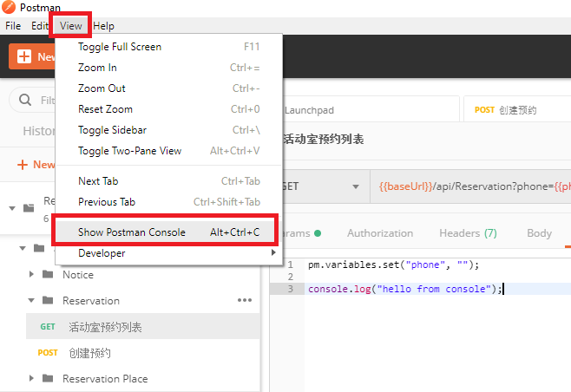Click the Reservation Place folder icon
The image size is (571, 392).
pyautogui.click(x=48, y=378)
